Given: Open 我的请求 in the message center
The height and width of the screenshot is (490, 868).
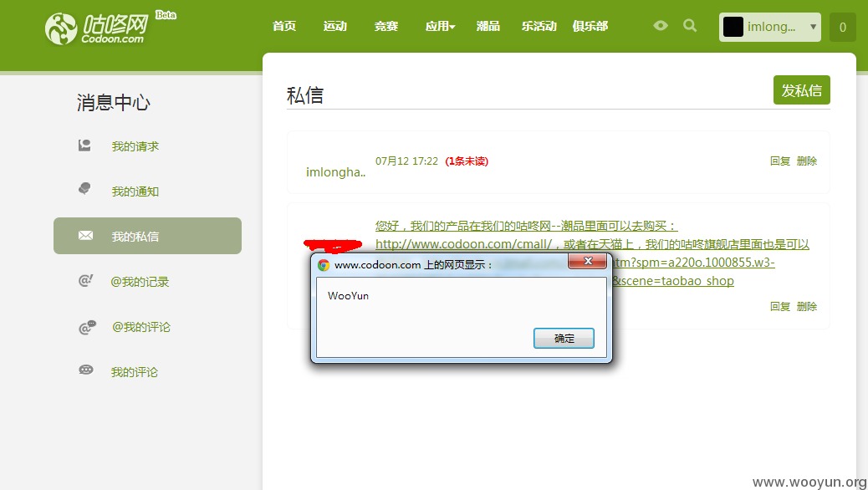Looking at the screenshot, I should [135, 146].
